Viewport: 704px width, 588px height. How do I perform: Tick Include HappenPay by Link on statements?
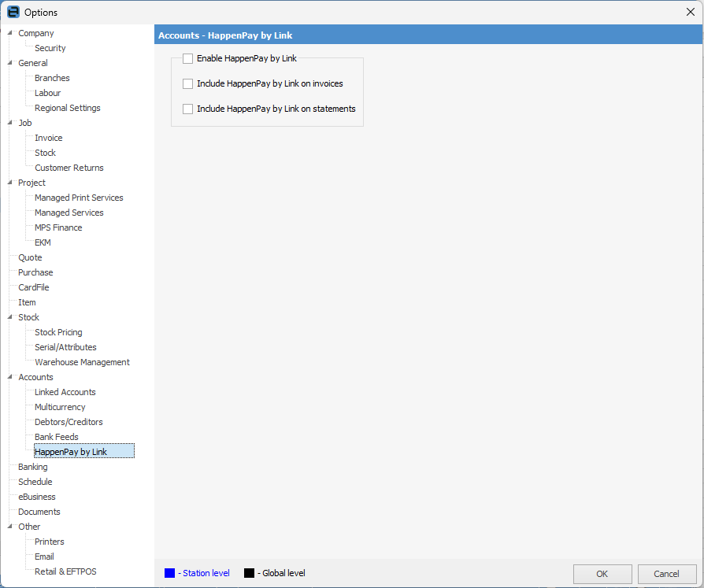click(187, 109)
